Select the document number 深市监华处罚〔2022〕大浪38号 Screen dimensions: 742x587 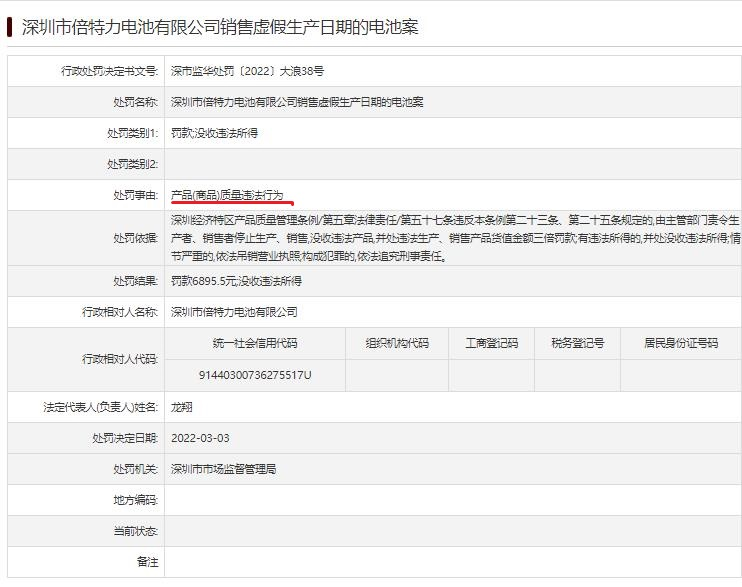pyautogui.click(x=247, y=71)
